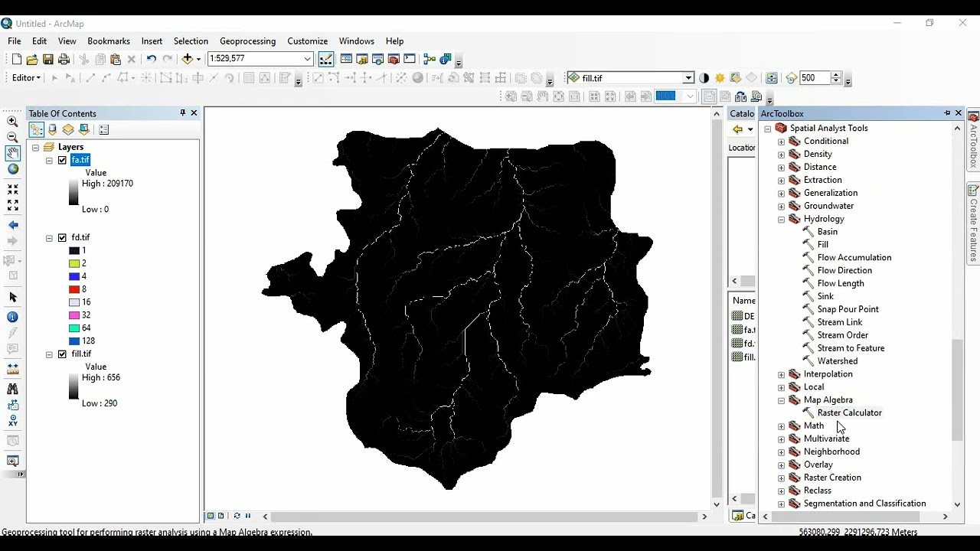Go back to previous extent arrow
The height and width of the screenshot is (551, 980).
pos(12,225)
